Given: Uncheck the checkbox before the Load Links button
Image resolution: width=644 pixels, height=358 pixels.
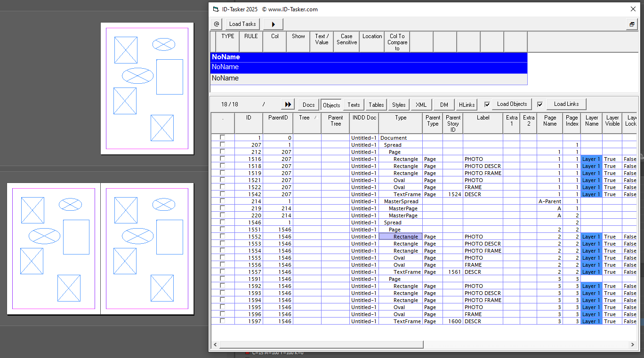Looking at the screenshot, I should point(541,104).
